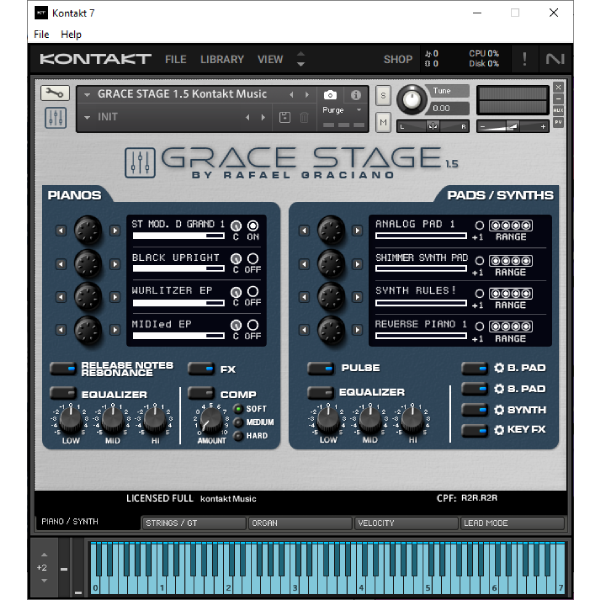
Task: Enable BLACK UPRIGHT OFF radio
Action: pos(253,258)
